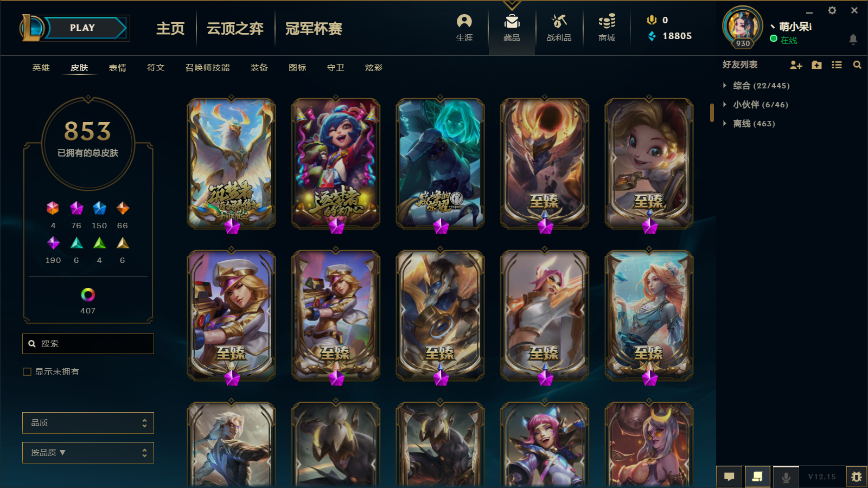Open the chat bubble icon
Screen dimensions: 868x488
(x=729, y=477)
